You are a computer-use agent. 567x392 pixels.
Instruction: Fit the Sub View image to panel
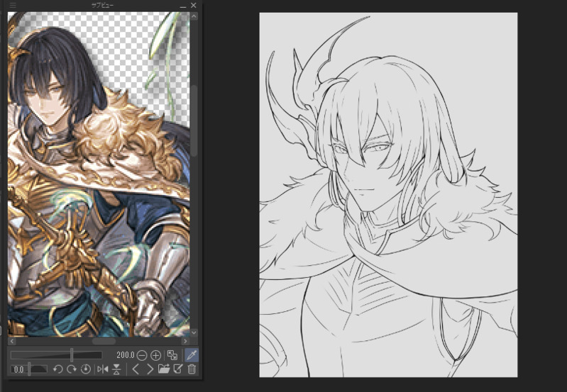(x=172, y=355)
